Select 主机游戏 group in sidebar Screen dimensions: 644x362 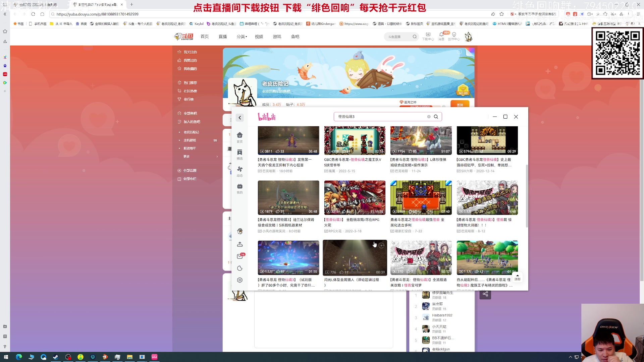[190, 140]
